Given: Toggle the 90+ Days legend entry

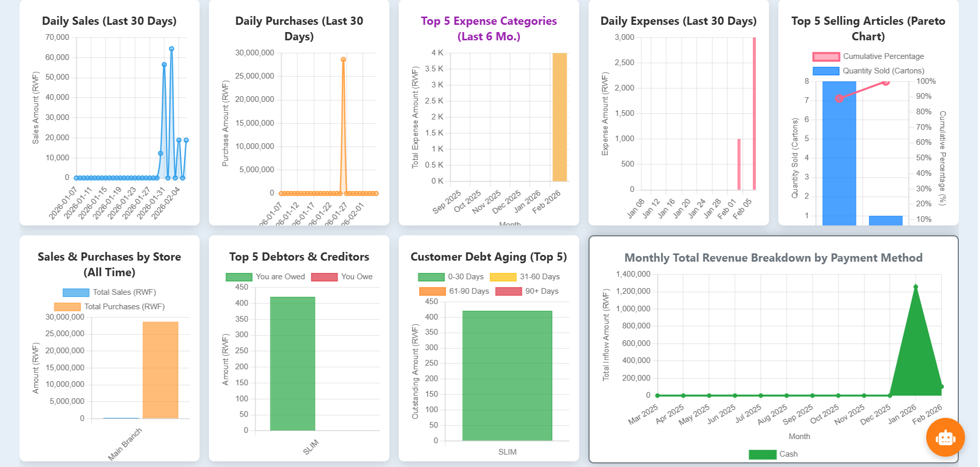Looking at the screenshot, I should click(x=541, y=291).
